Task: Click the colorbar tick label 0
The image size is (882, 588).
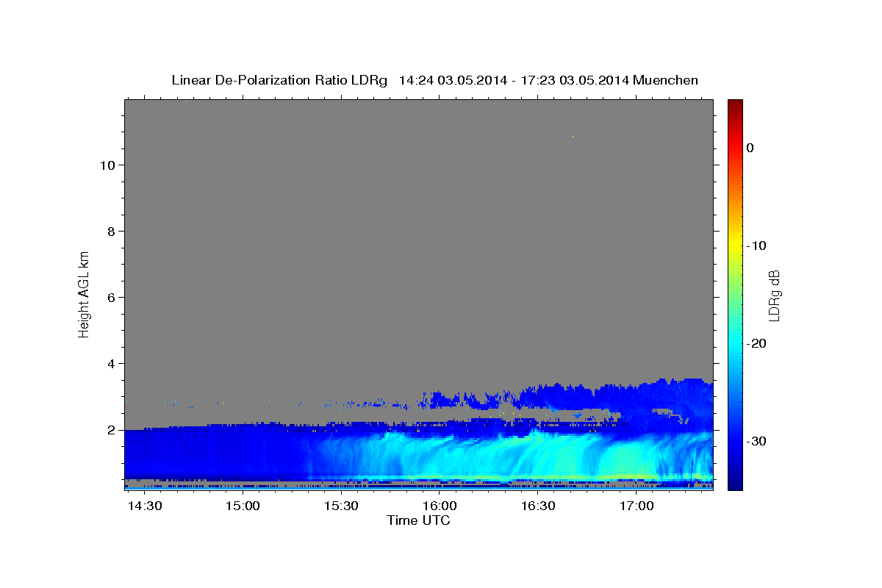Action: click(750, 148)
